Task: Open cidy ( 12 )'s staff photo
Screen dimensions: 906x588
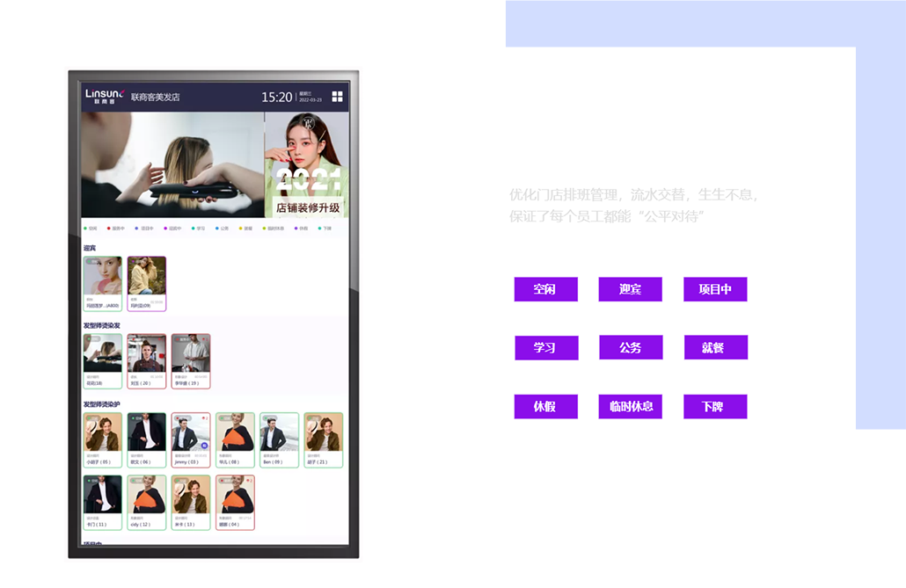Action: point(146,493)
